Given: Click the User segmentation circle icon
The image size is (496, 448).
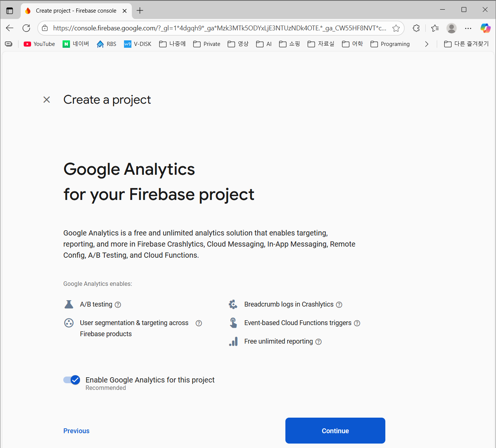Looking at the screenshot, I should [69, 323].
